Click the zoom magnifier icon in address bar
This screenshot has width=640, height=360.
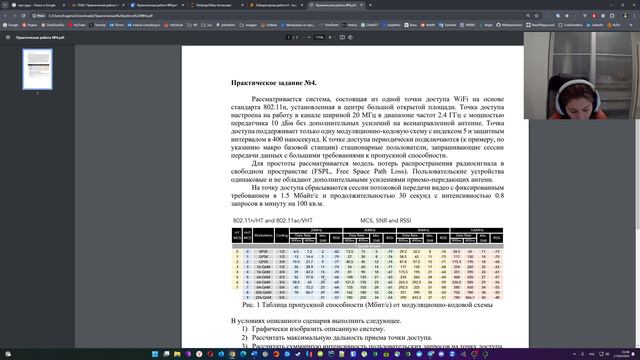(x=528, y=16)
